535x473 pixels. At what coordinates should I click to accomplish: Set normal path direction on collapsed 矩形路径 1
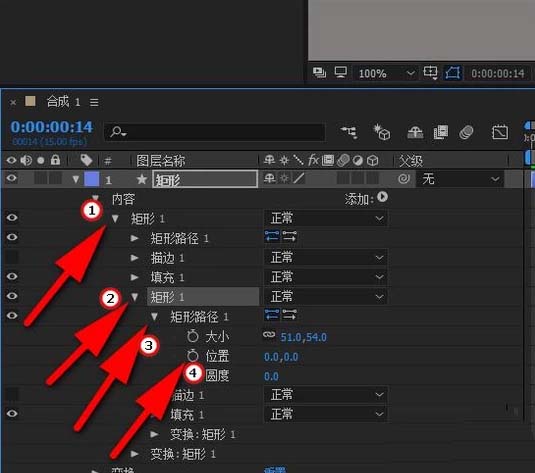click(272, 236)
